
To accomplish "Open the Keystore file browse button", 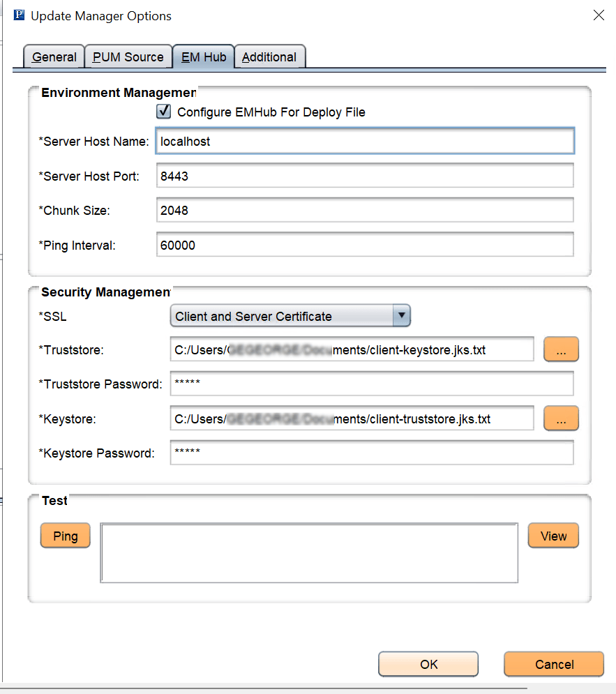I will coord(561,418).
